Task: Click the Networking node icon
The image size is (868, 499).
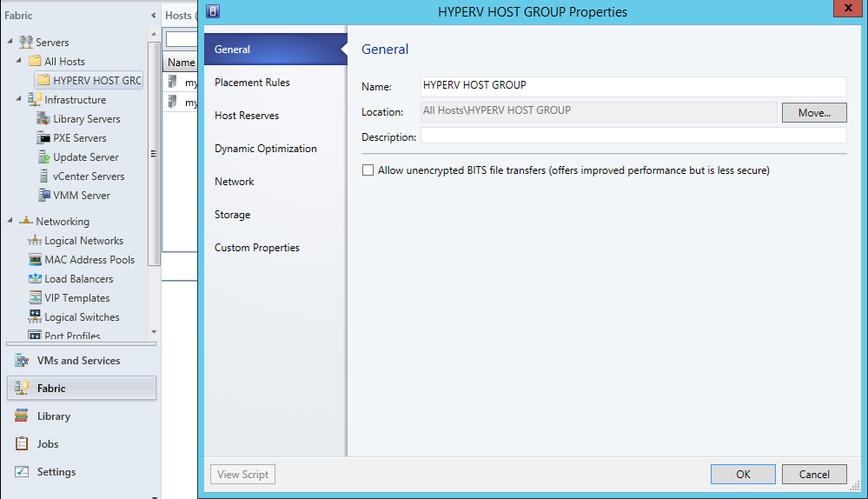Action: 25,221
